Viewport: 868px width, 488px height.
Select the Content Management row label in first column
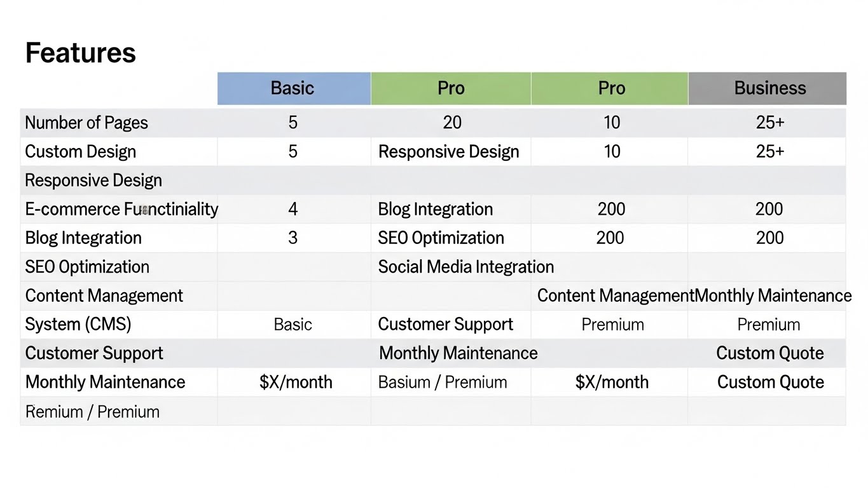click(104, 296)
